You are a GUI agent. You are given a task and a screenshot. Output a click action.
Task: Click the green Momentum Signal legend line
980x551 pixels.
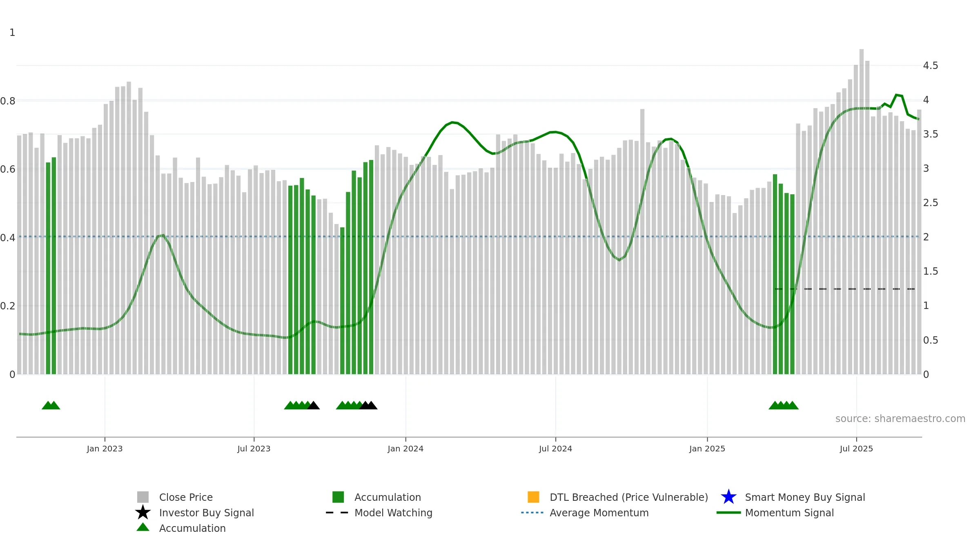click(x=728, y=513)
